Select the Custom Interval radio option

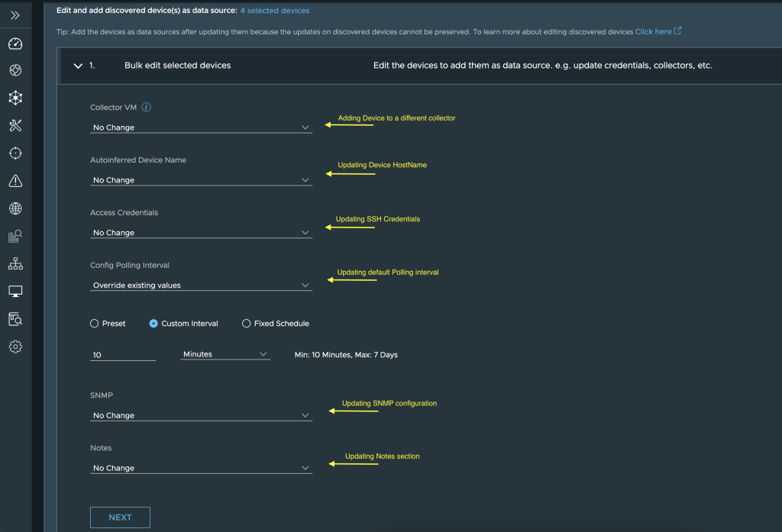pos(153,324)
